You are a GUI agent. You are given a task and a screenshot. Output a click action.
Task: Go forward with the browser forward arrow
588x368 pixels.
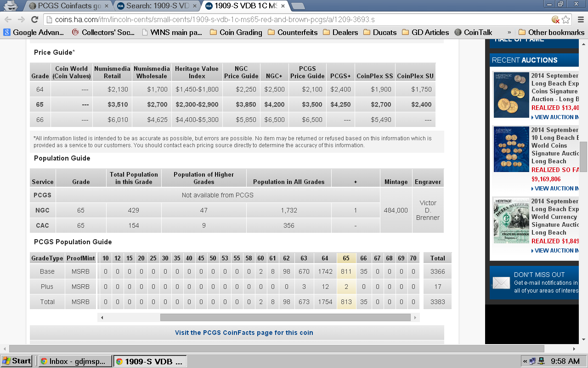tap(21, 19)
